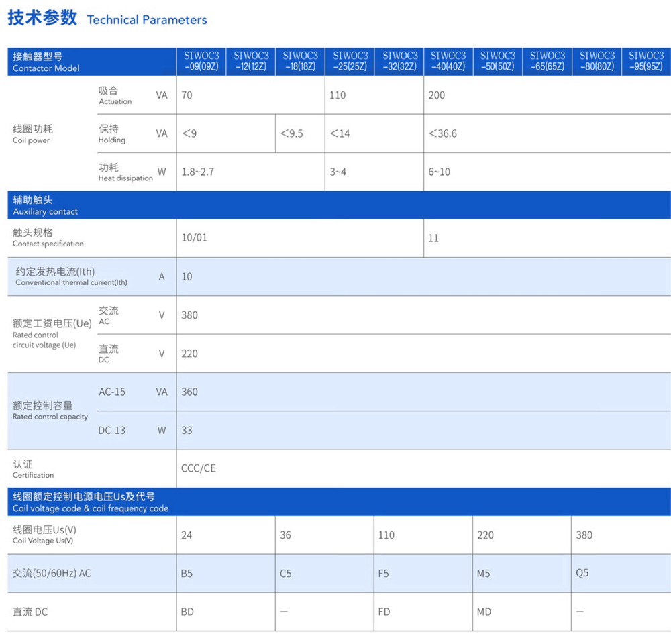This screenshot has height=644, width=671.
Task: Click the Q5 AC coil code
Action: tap(582, 574)
